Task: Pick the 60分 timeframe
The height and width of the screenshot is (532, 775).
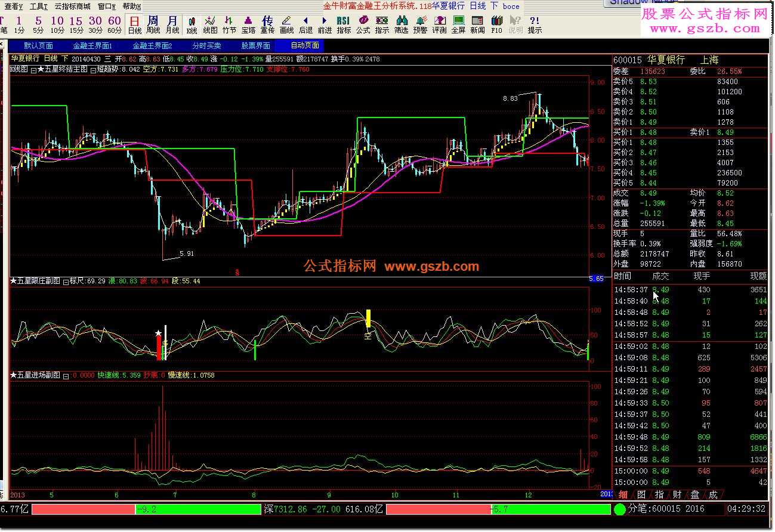Action: pos(115,24)
